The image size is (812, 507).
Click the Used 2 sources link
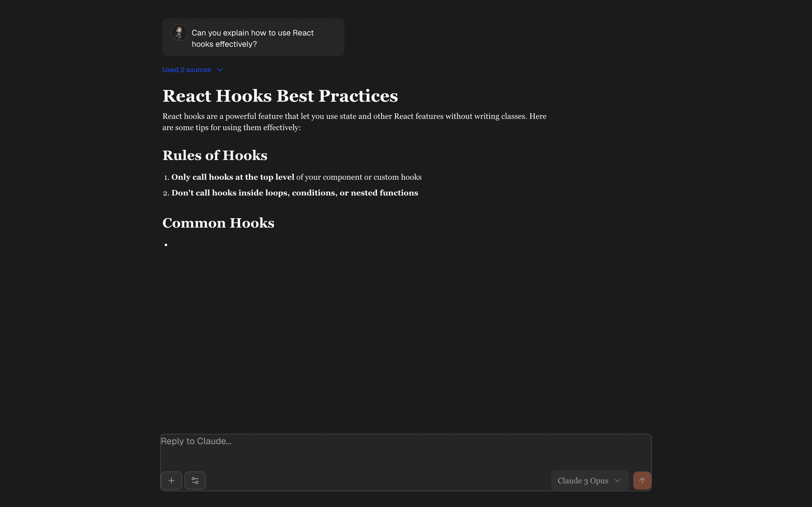[x=187, y=70]
